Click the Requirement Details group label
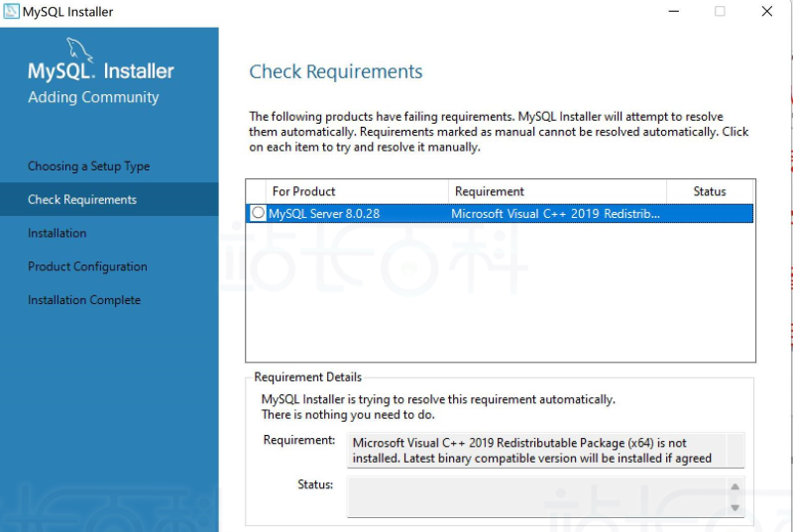 (x=308, y=377)
